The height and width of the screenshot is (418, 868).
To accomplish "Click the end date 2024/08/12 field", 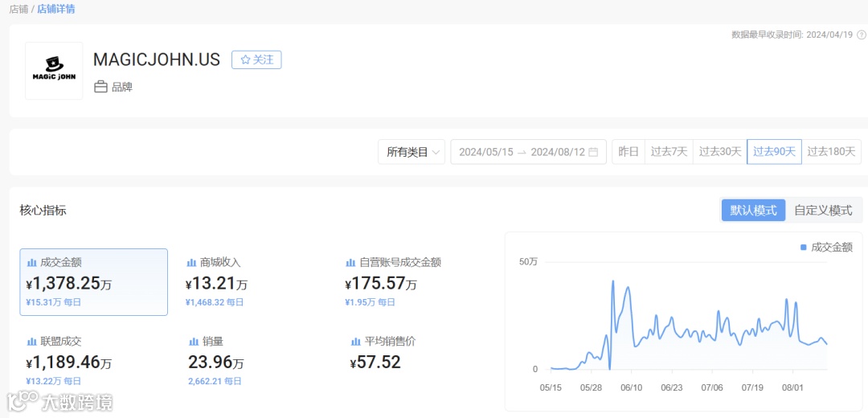I will pos(558,152).
